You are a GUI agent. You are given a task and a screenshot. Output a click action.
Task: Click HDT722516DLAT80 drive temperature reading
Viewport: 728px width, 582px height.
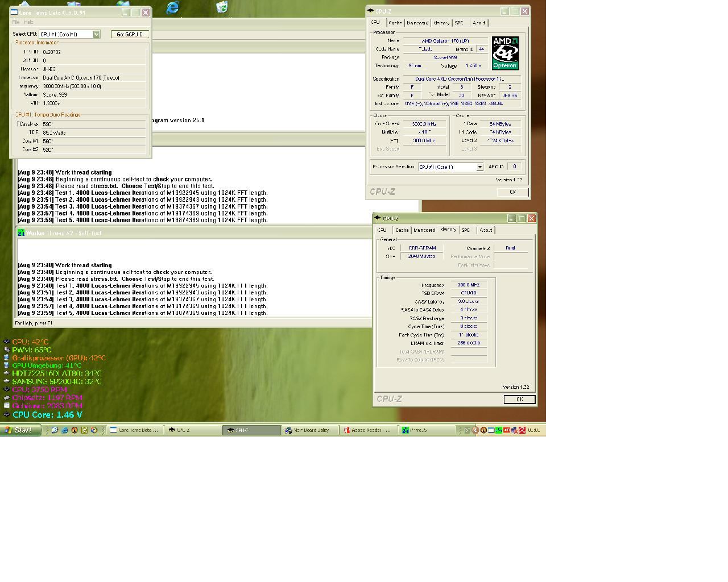click(x=56, y=373)
